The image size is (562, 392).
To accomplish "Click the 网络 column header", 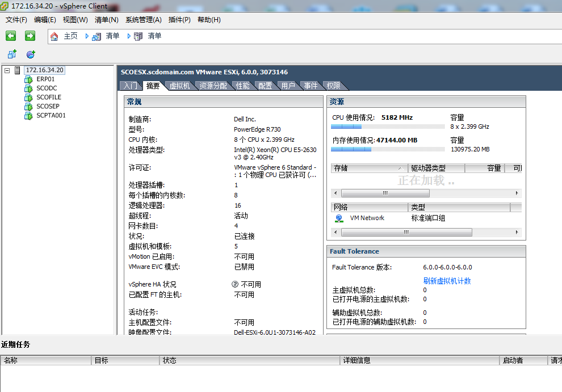I will coord(370,207).
